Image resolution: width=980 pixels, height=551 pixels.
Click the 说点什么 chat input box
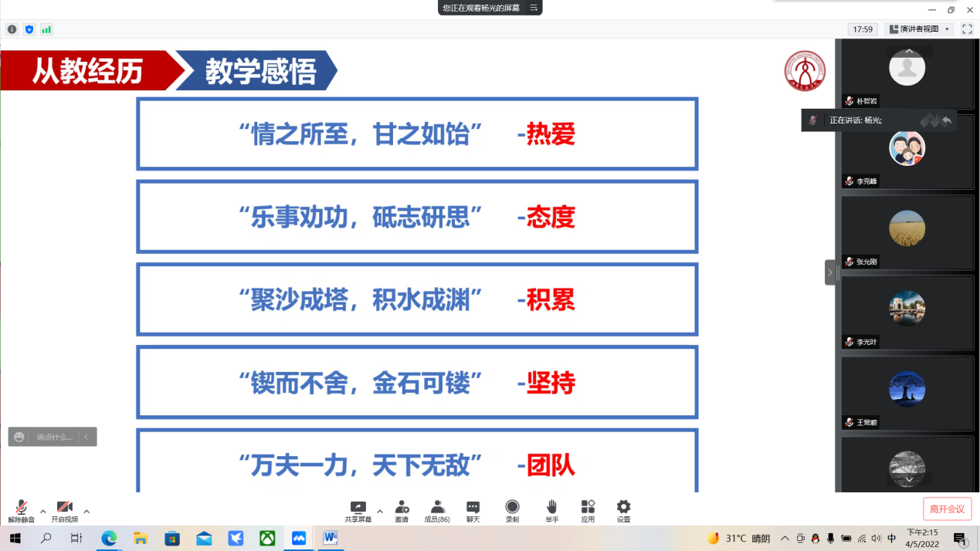point(53,437)
